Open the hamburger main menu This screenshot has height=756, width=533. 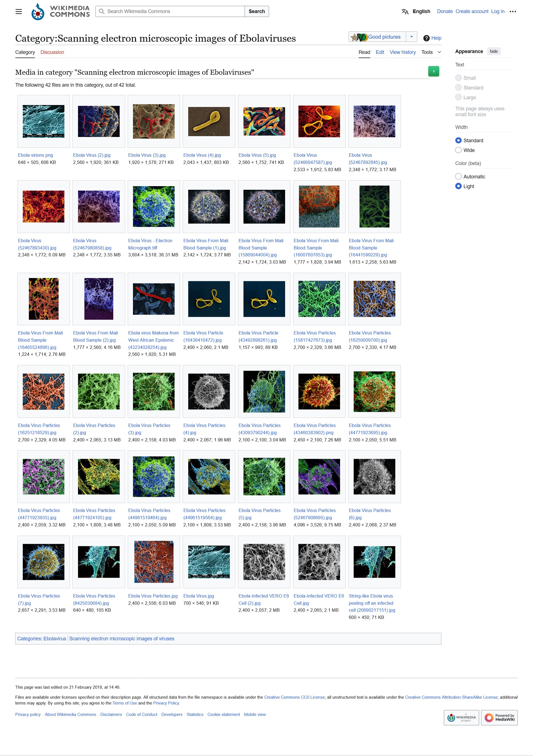19,11
